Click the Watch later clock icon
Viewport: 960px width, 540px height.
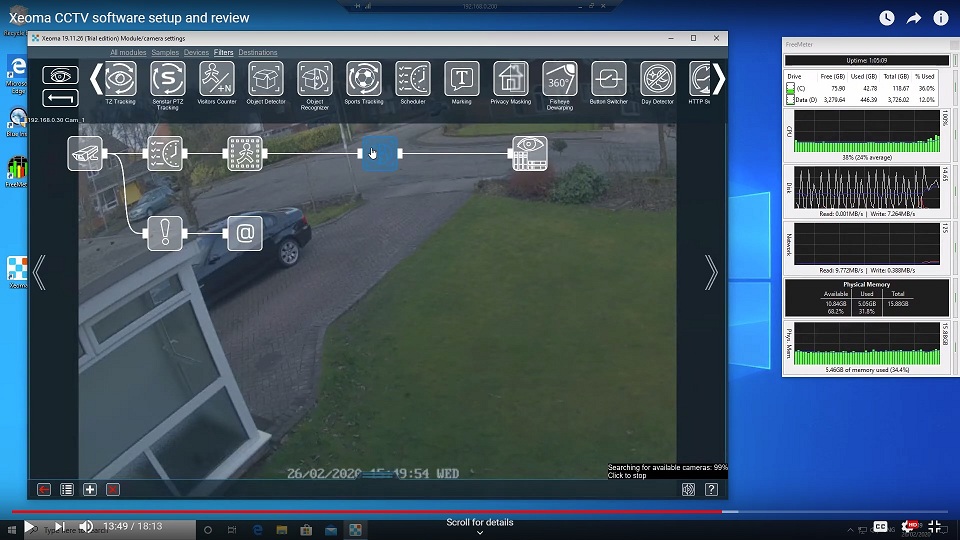tap(887, 18)
